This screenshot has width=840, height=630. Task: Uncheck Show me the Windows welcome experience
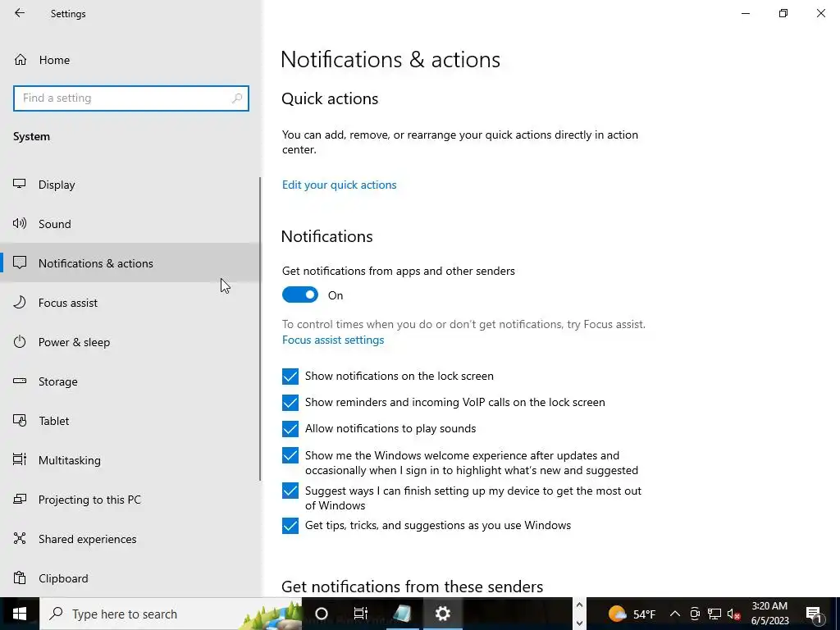[x=290, y=455]
